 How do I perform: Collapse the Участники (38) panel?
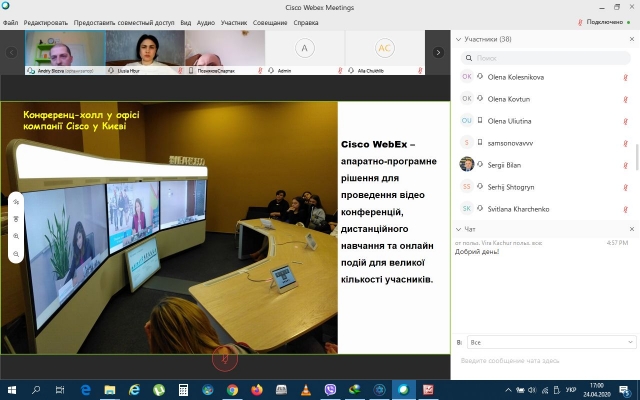pyautogui.click(x=458, y=40)
